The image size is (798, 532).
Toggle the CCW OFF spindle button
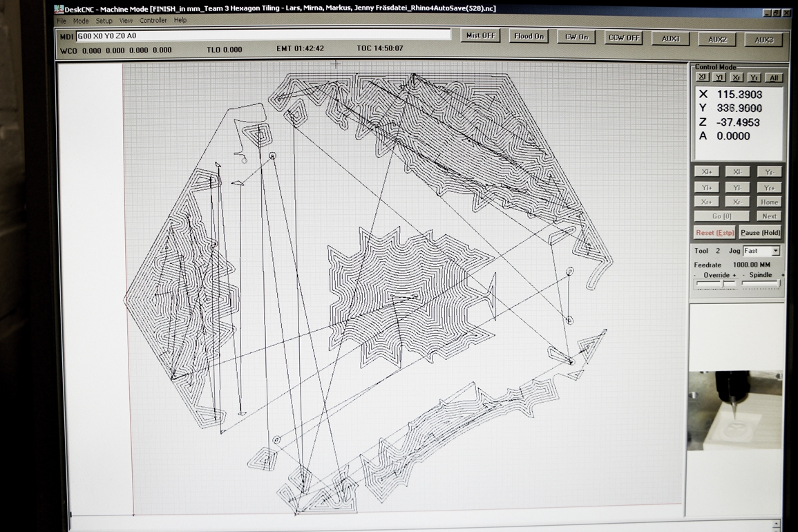point(623,38)
